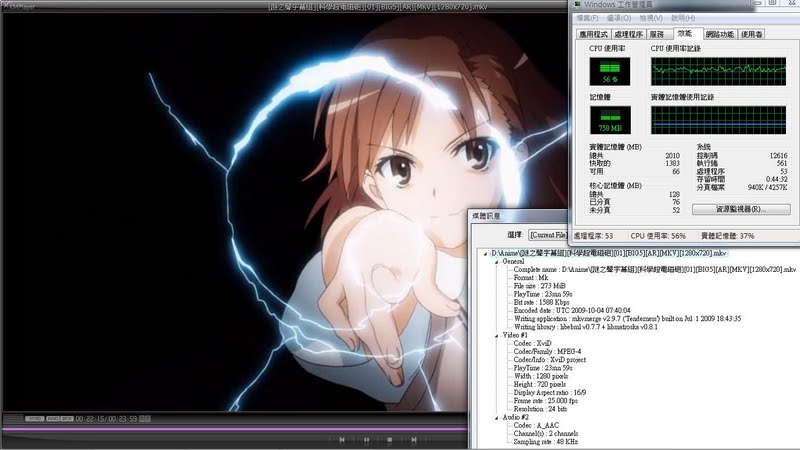Select the Audio #2 tree row
800x450 pixels.
(515, 417)
